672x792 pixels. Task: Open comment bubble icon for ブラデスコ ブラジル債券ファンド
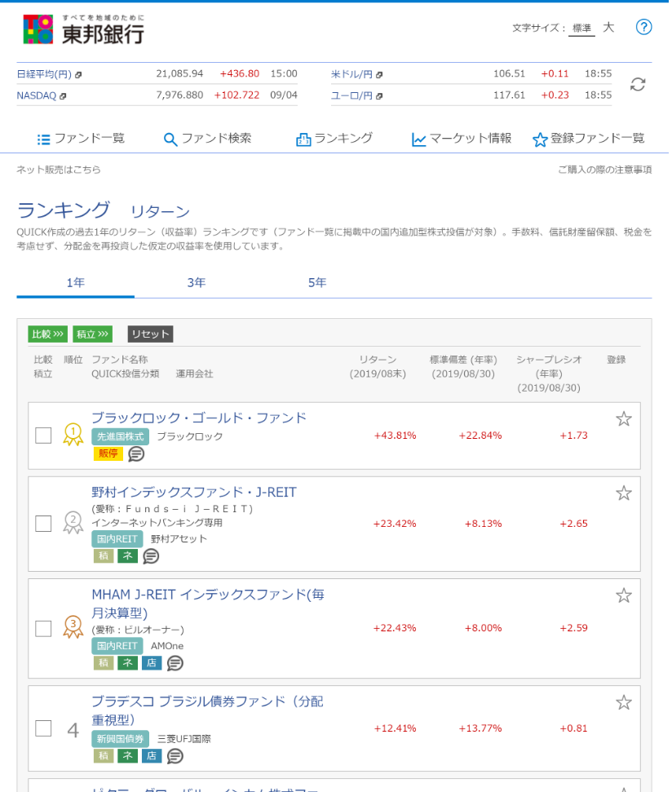175,755
